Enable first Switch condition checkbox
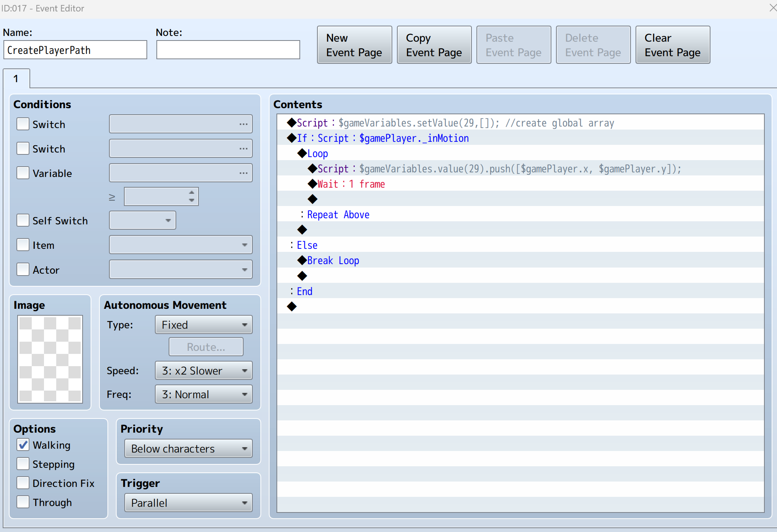The width and height of the screenshot is (777, 532). [23, 124]
